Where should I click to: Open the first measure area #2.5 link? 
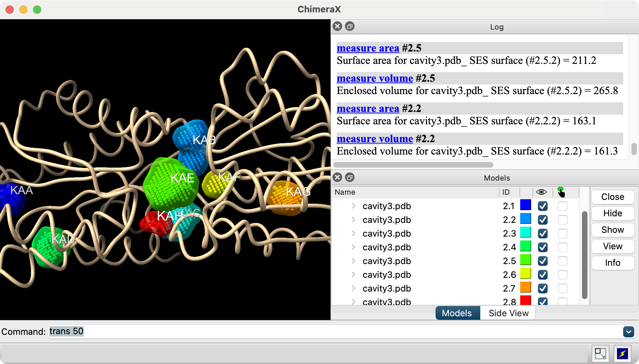coord(368,48)
